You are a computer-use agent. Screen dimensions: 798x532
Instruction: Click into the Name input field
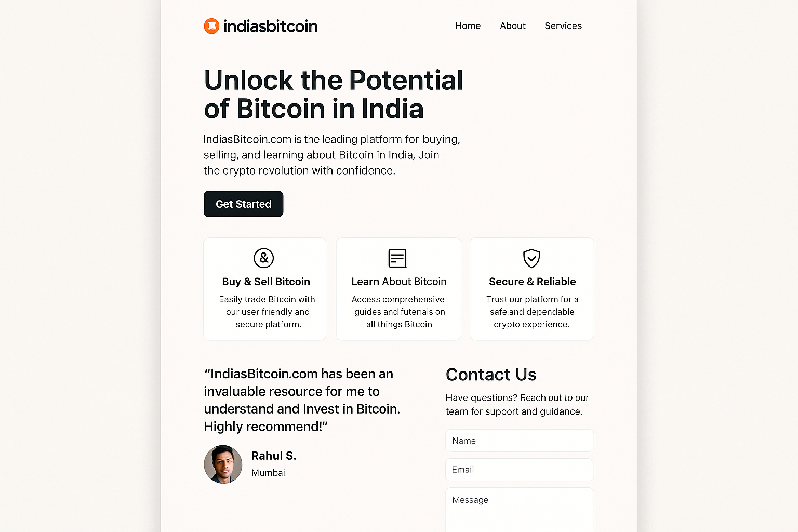tap(519, 441)
